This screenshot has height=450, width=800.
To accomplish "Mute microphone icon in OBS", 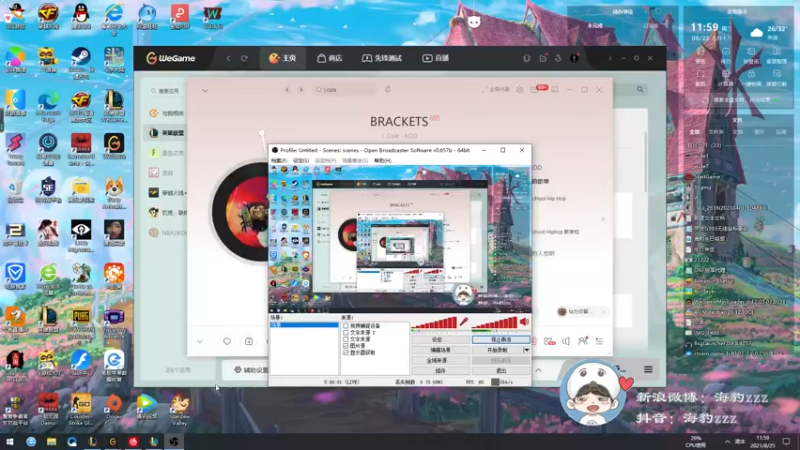I will tap(464, 321).
